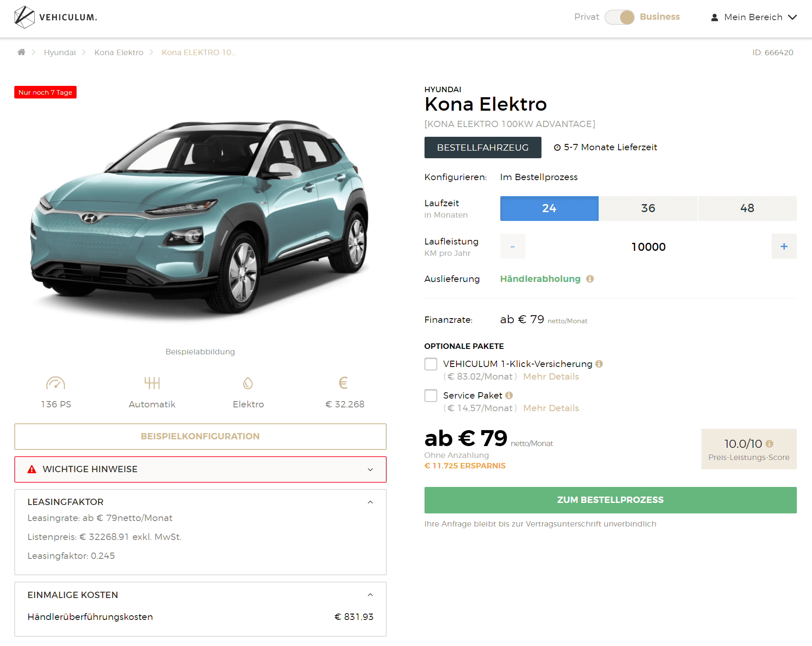The height and width of the screenshot is (646, 812).
Task: Click the Automatik gearshift icon
Action: point(152,383)
